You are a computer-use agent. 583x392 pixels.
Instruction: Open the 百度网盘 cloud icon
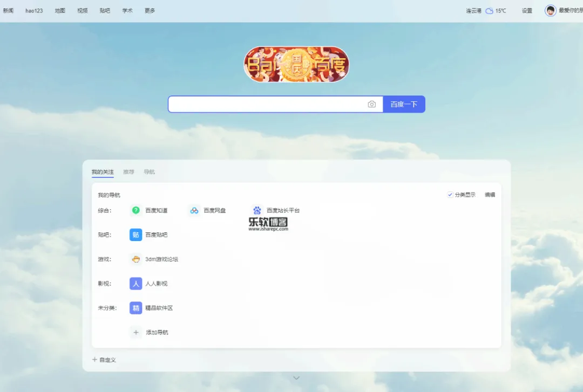point(194,210)
